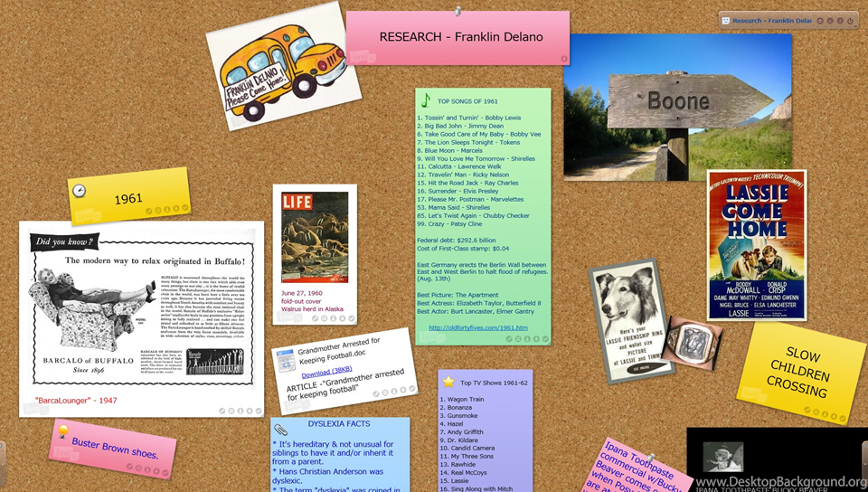The image size is (868, 492).
Task: Open the Research - Franklin Delano canvas title link
Action: pos(771,21)
